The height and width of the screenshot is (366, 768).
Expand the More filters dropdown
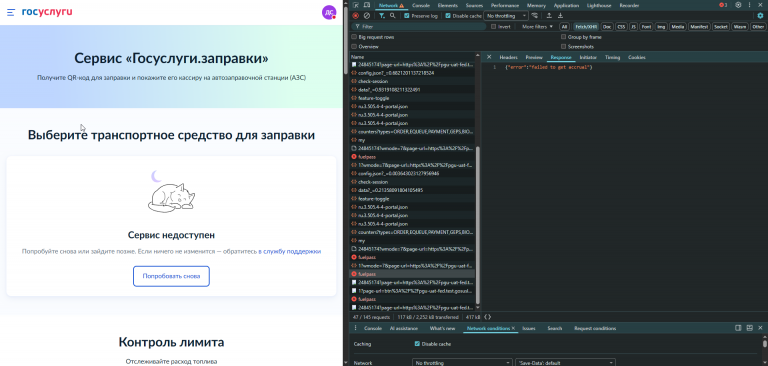[x=537, y=26]
